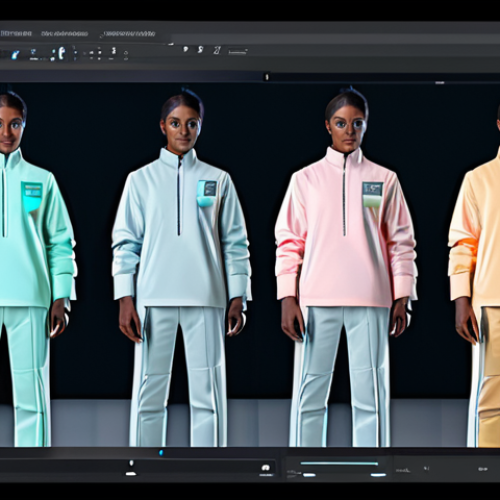This screenshot has height=500, width=500.
Task: Click the question-mark-like icon in the top toolbar
Action: point(186,49)
